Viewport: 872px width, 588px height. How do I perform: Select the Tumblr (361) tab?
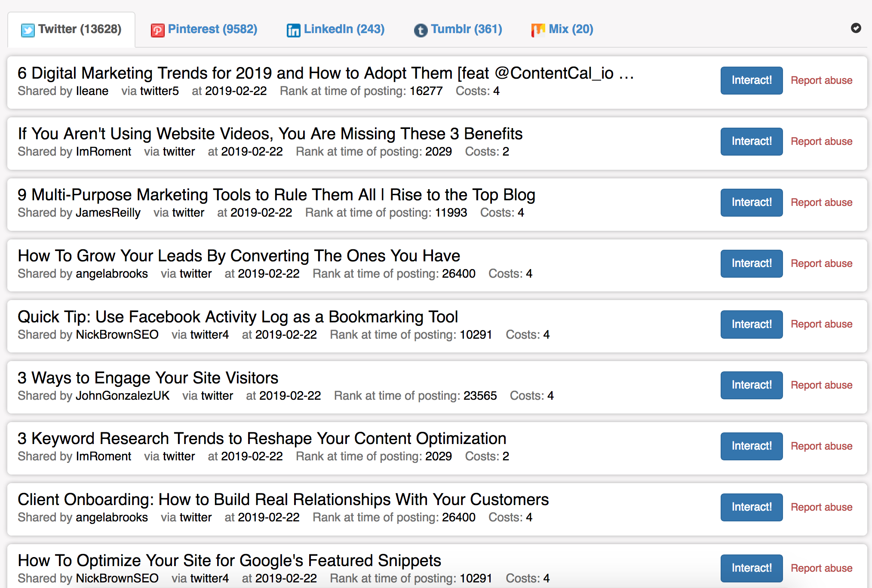[x=458, y=29]
